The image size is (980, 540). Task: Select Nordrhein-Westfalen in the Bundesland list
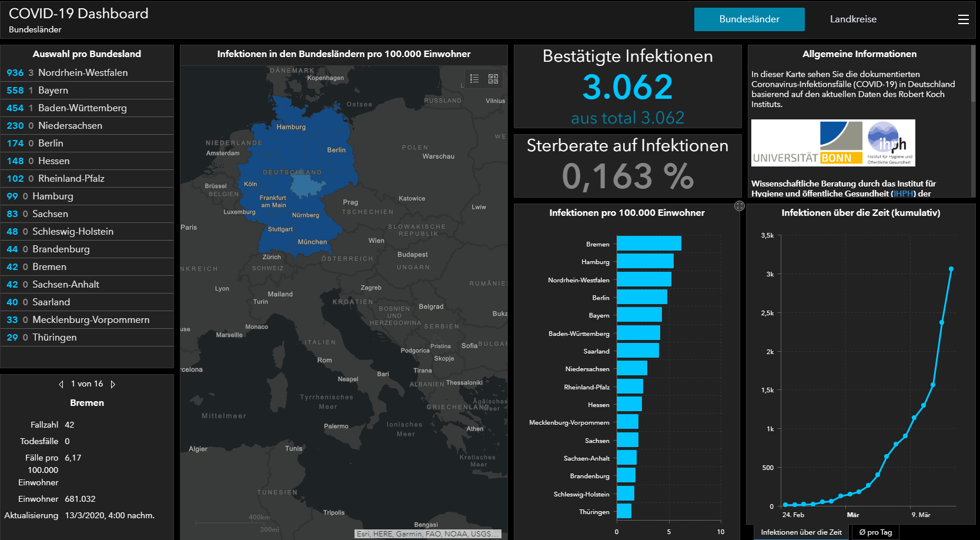(x=87, y=73)
